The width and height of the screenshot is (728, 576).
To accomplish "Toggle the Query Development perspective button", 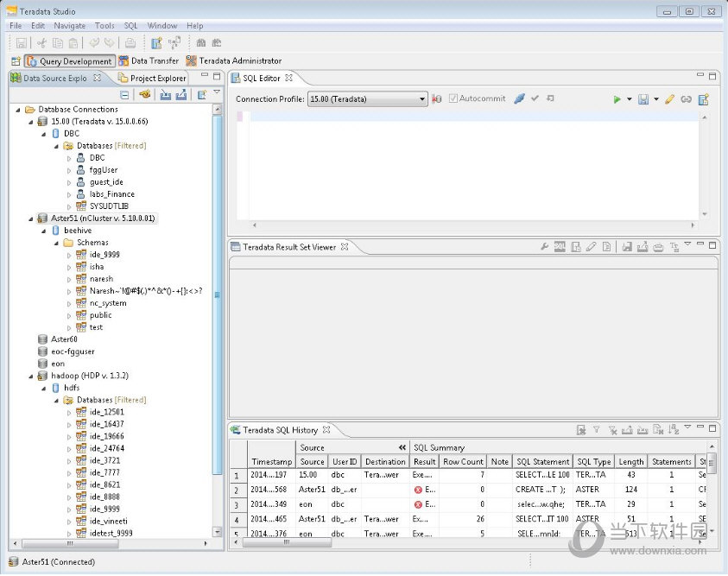I will (x=69, y=60).
